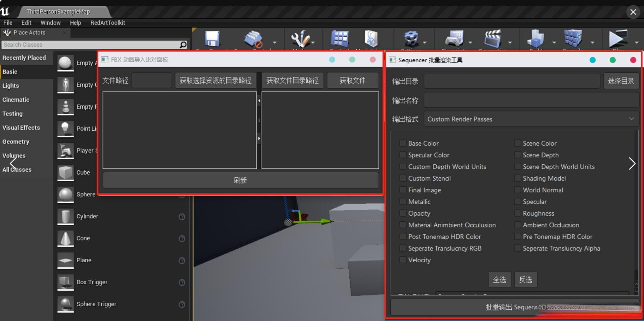
Task: Toggle the Metallic checkbox
Action: point(403,202)
